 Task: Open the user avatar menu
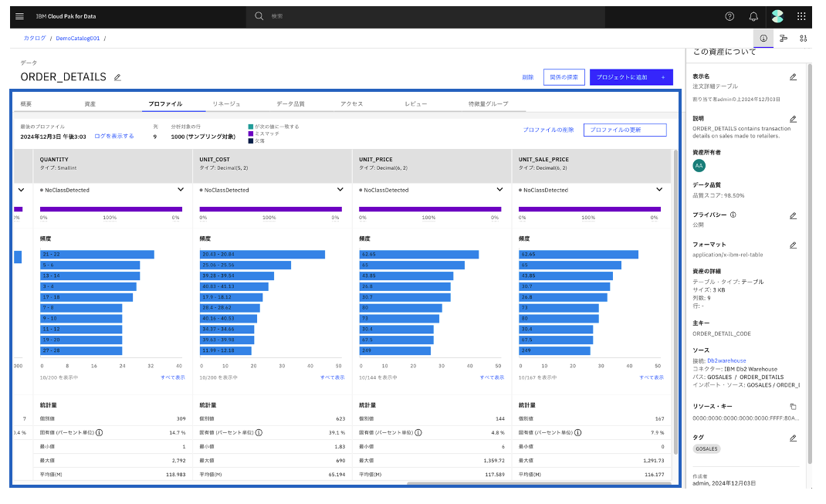click(777, 16)
